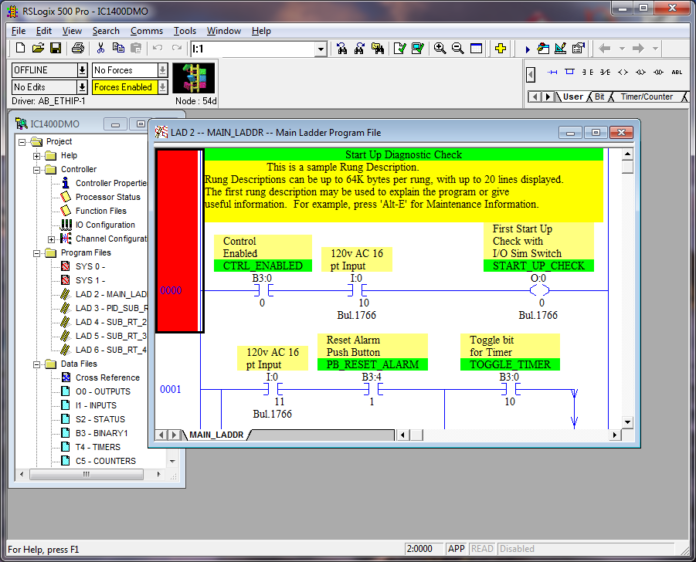Image resolution: width=696 pixels, height=562 pixels.
Task: Zoom out of ladder view
Action: coord(458,48)
